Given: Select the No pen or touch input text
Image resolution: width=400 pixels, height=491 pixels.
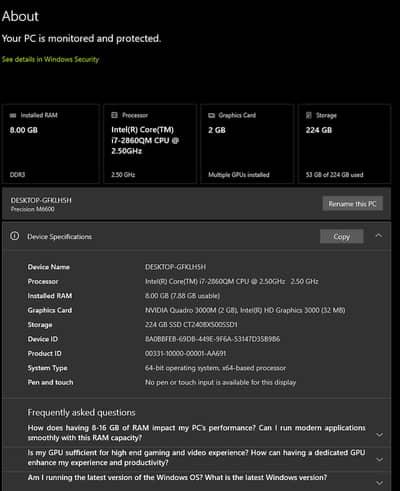Looking at the screenshot, I should tap(220, 382).
